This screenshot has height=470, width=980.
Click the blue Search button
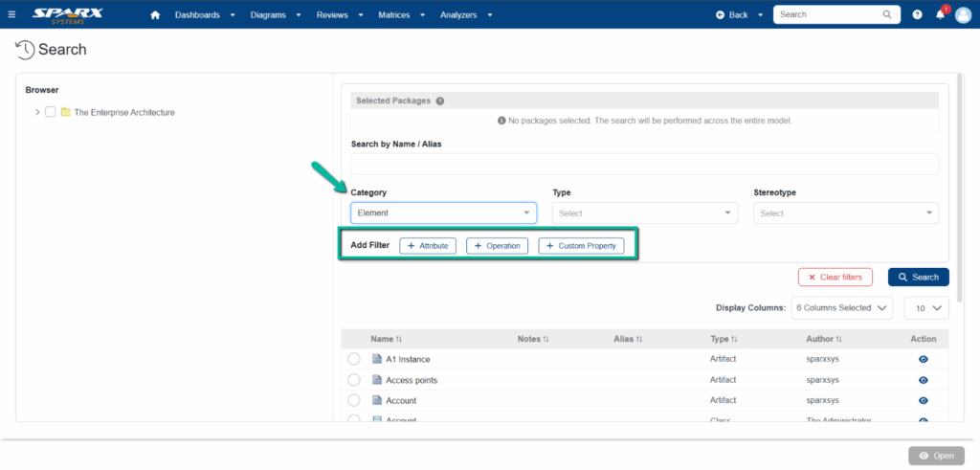tap(919, 277)
